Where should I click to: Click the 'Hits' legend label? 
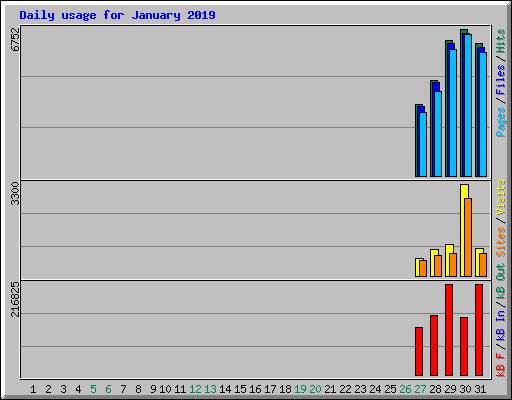point(501,41)
